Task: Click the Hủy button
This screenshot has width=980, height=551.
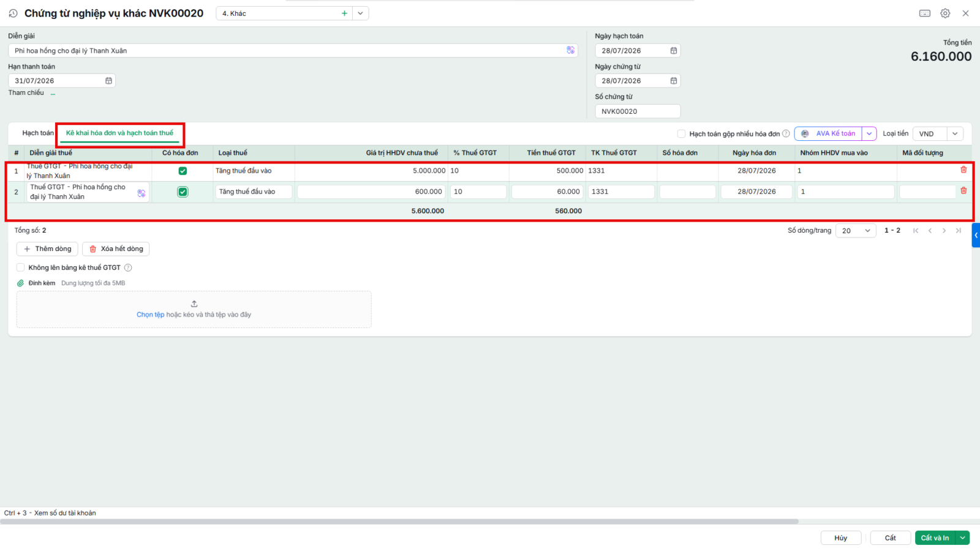Action: coord(841,538)
